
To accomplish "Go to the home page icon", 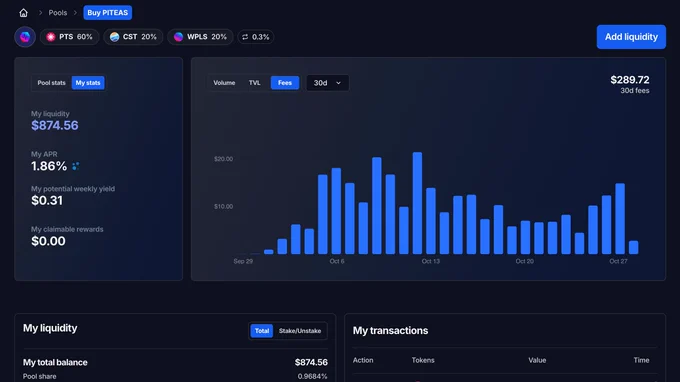I will (23, 13).
